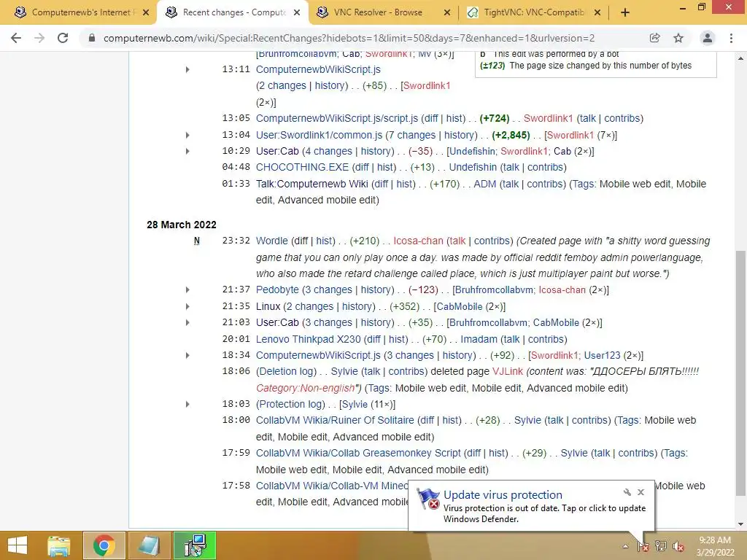Close the Recent changes tab
The image size is (747, 560).
(x=297, y=13)
